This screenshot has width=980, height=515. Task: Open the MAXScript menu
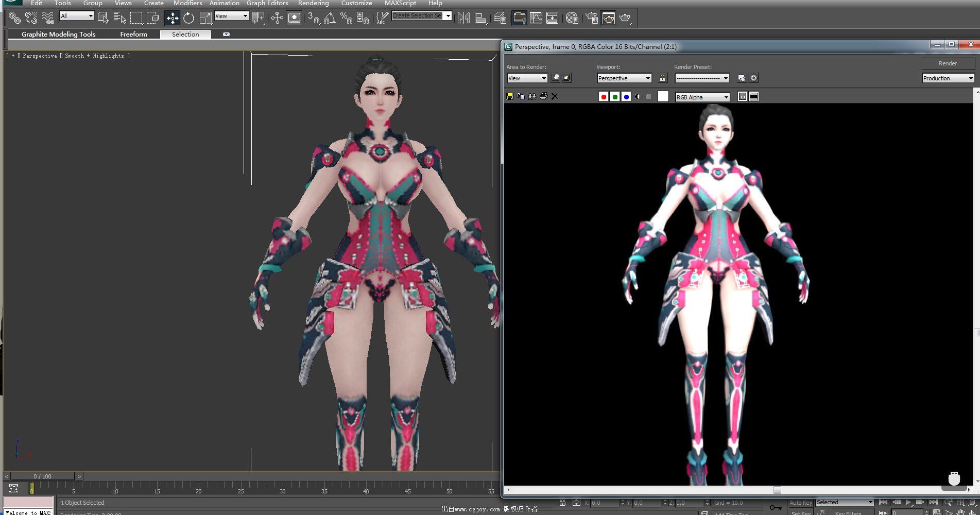coord(400,3)
